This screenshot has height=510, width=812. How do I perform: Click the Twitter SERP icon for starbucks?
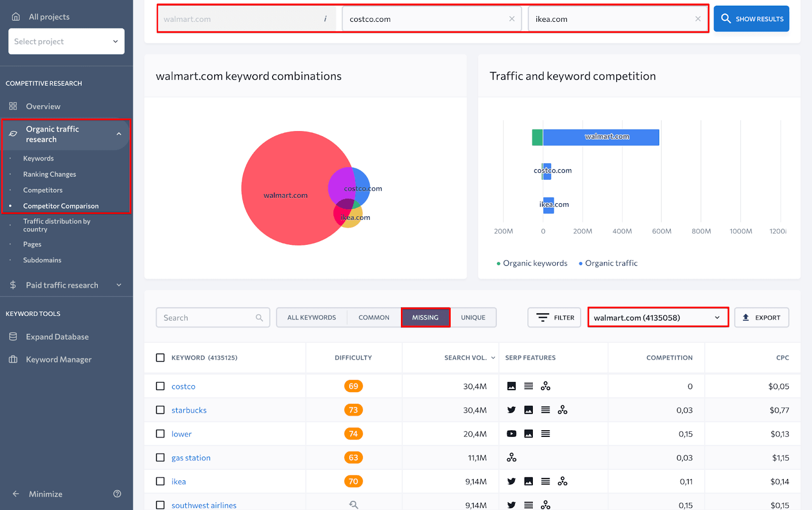512,410
